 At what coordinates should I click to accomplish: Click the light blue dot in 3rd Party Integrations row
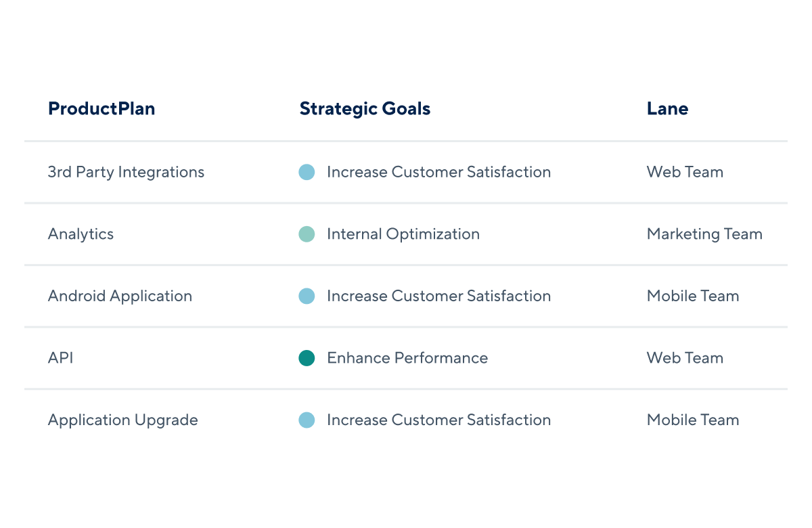point(307,172)
